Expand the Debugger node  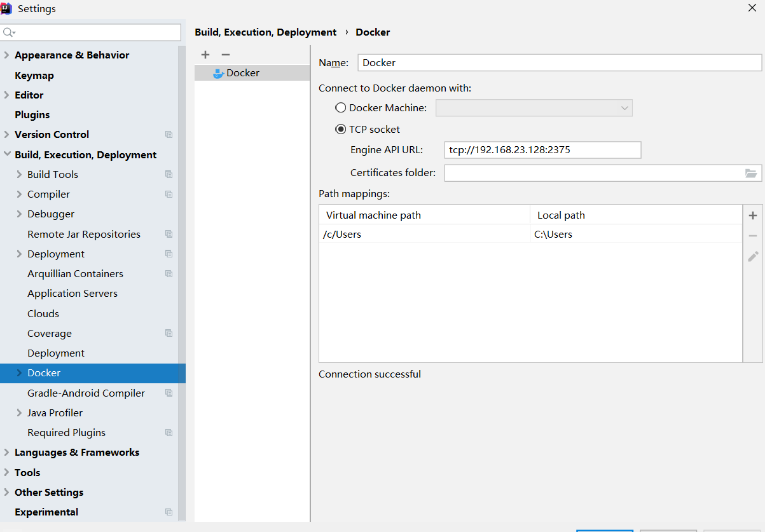point(19,214)
